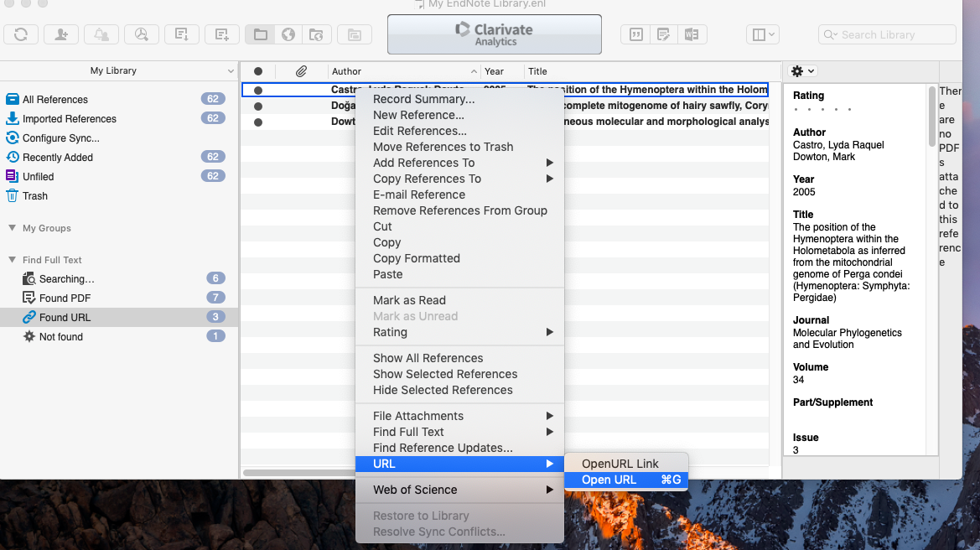Select the Found URL group
Screen dimensions: 980x550
[119, 318]
